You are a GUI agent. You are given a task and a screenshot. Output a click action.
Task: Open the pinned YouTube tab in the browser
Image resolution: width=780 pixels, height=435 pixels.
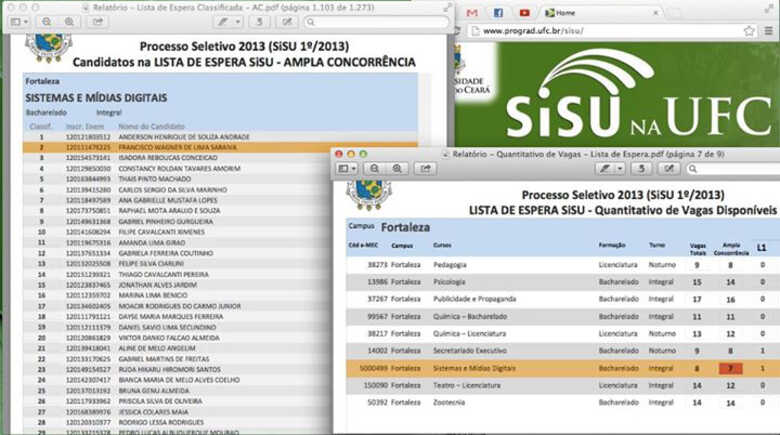[x=524, y=13]
